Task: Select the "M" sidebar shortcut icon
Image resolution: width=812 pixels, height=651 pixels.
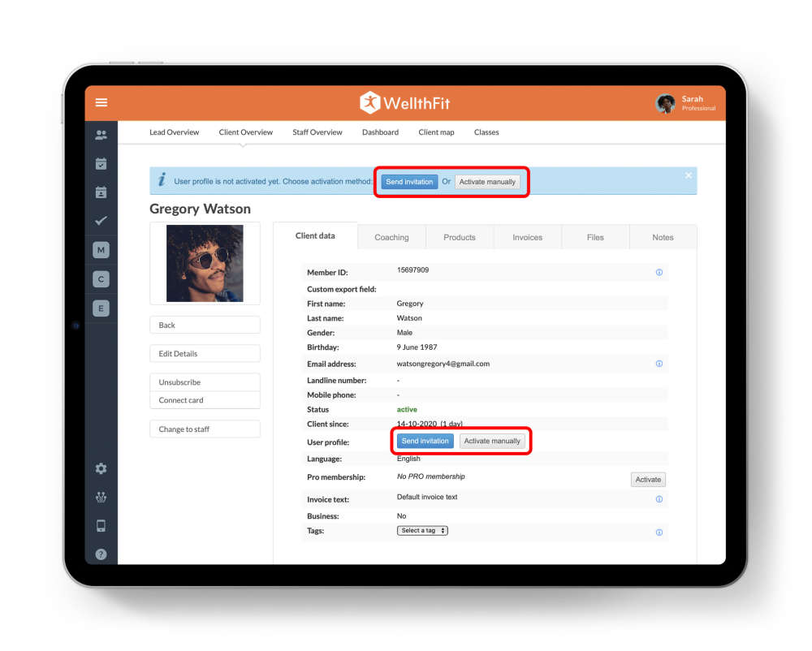Action: click(x=101, y=249)
